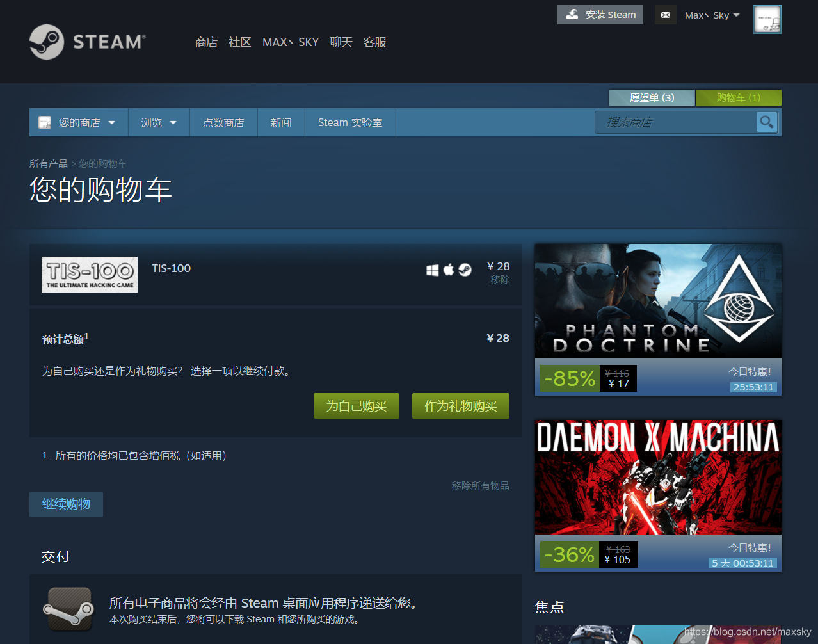Click 移除 link for TIS-100
The height and width of the screenshot is (644, 818).
click(x=500, y=280)
